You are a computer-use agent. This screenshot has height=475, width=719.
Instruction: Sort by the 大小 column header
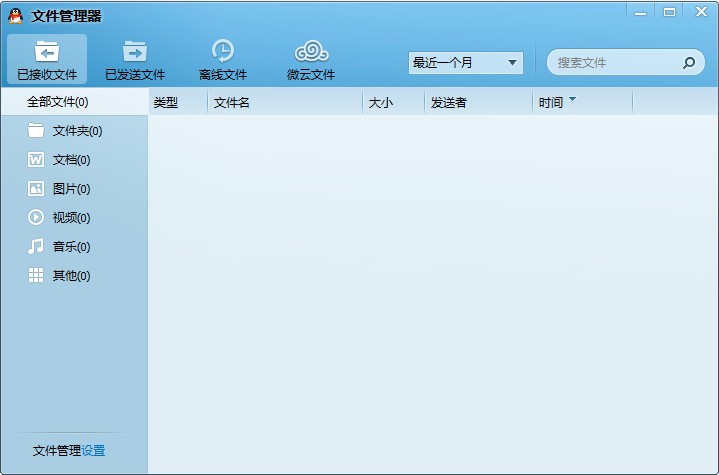click(x=393, y=102)
